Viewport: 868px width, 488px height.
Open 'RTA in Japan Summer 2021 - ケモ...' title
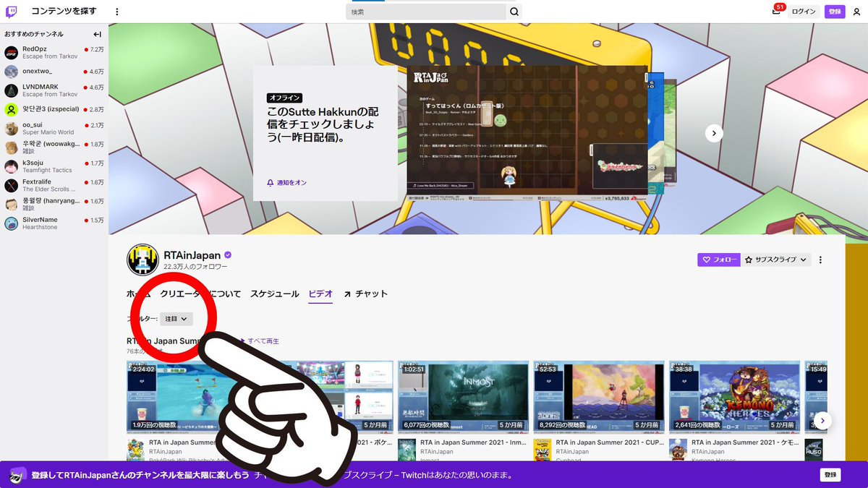744,442
